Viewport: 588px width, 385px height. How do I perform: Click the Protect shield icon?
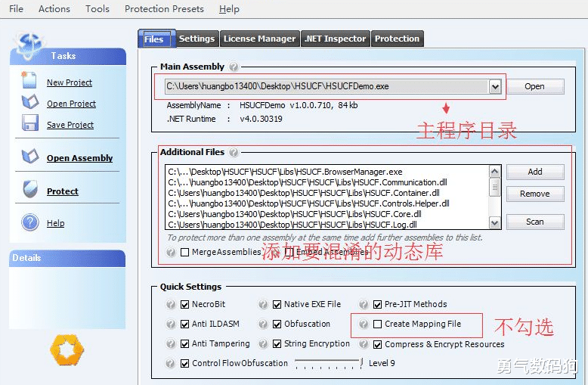pos(30,189)
